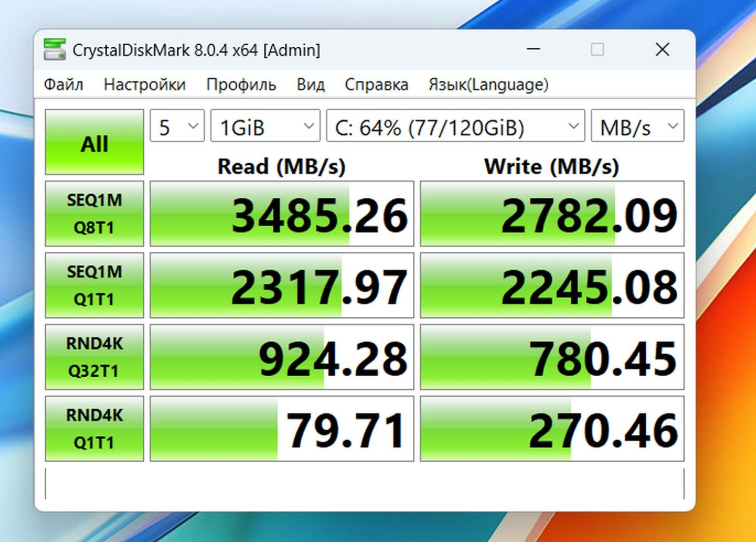
Task: Click the 270.46 random write result
Action: [552, 429]
